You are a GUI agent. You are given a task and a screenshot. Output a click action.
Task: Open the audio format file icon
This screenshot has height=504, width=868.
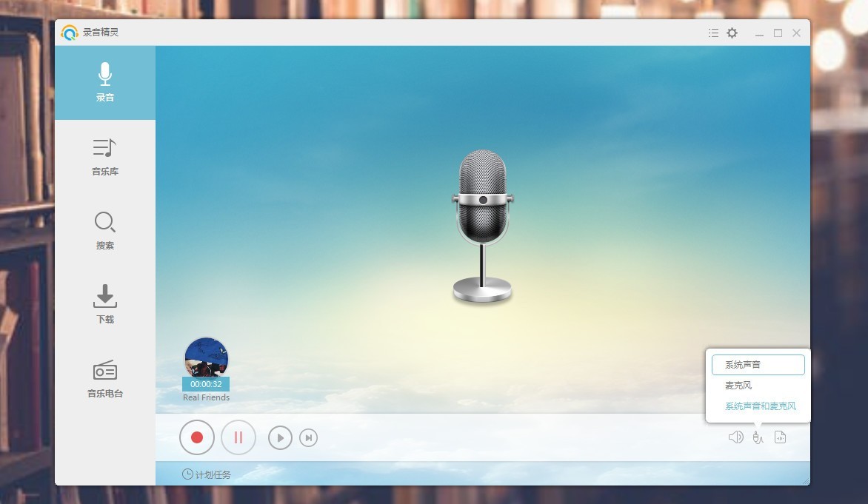coord(780,437)
